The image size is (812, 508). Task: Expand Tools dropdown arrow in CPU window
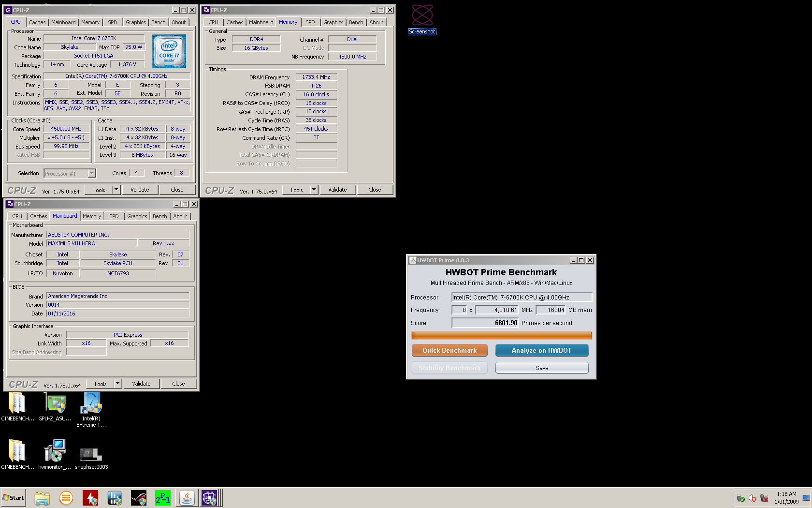116,190
